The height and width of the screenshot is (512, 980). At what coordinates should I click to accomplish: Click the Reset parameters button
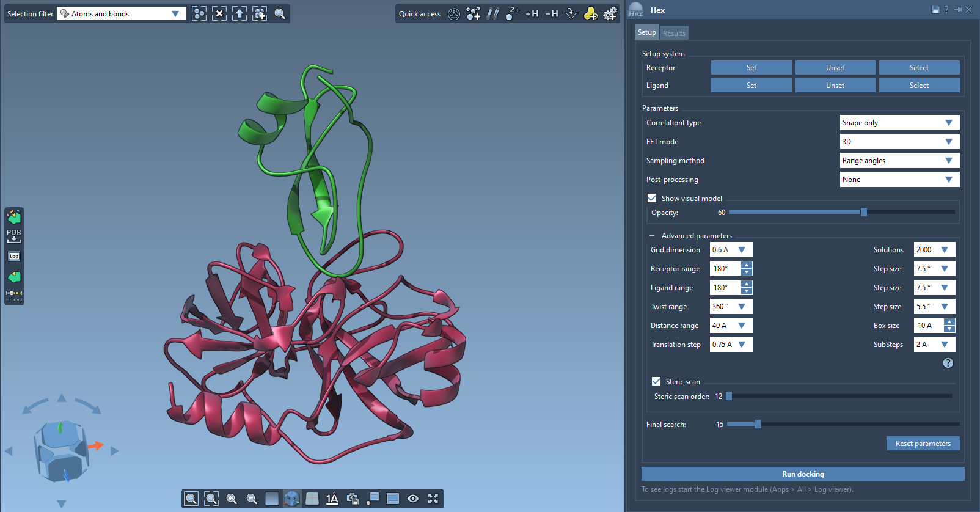point(923,444)
